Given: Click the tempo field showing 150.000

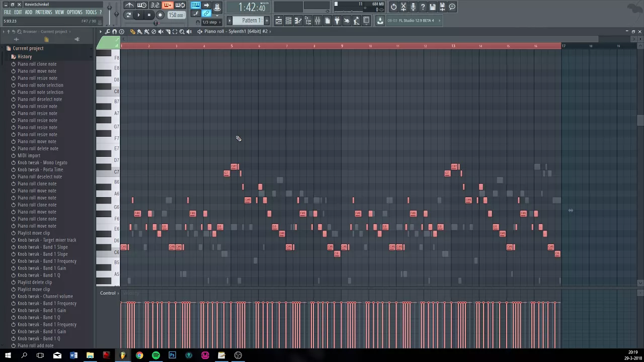Looking at the screenshot, I should click(x=176, y=15).
